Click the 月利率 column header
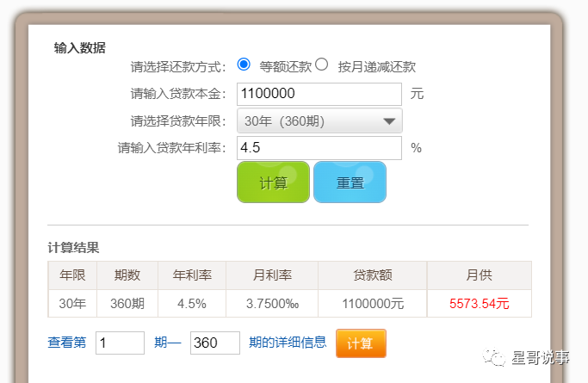The height and width of the screenshot is (383, 588). [272, 275]
